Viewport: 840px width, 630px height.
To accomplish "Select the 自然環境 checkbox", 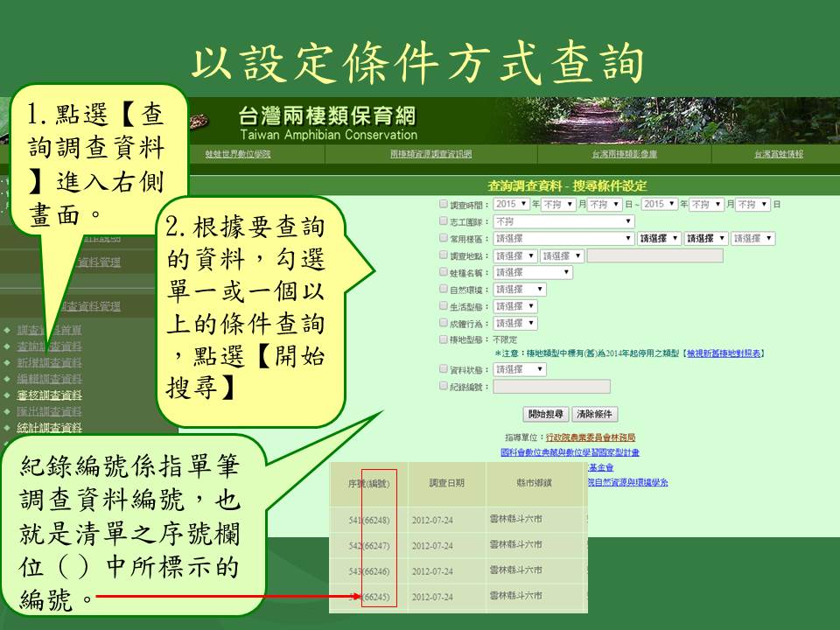I will (443, 289).
